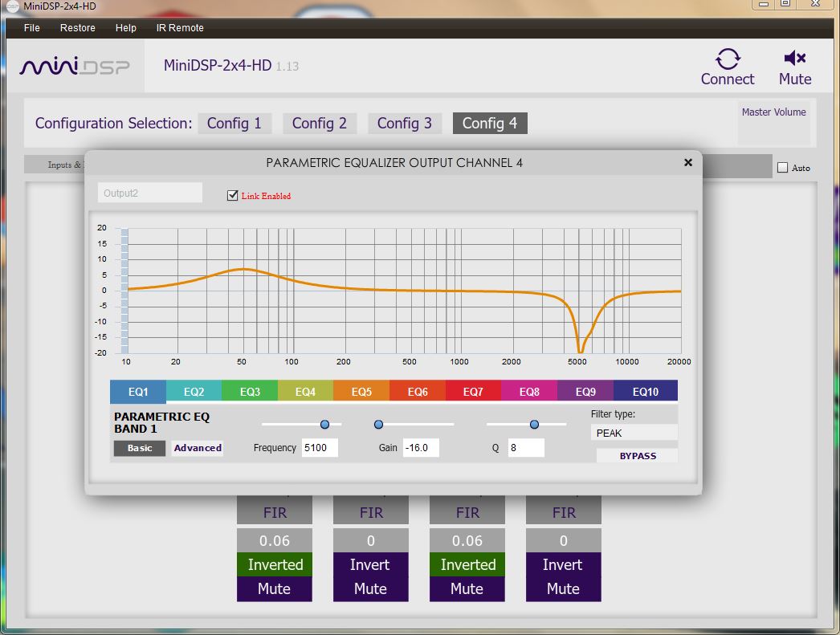Open the second FIR block
This screenshot has height=635, width=840.
371,511
